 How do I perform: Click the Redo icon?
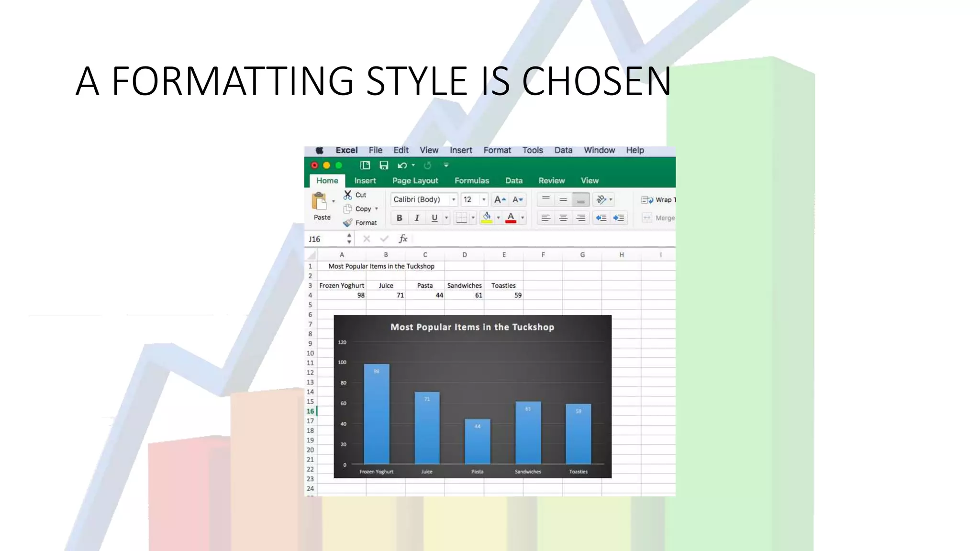pyautogui.click(x=428, y=165)
